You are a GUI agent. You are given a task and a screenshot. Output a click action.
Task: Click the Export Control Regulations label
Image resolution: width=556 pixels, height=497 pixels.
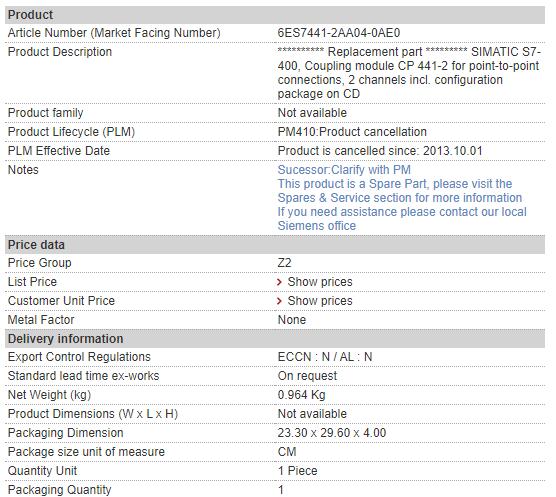tap(79, 357)
